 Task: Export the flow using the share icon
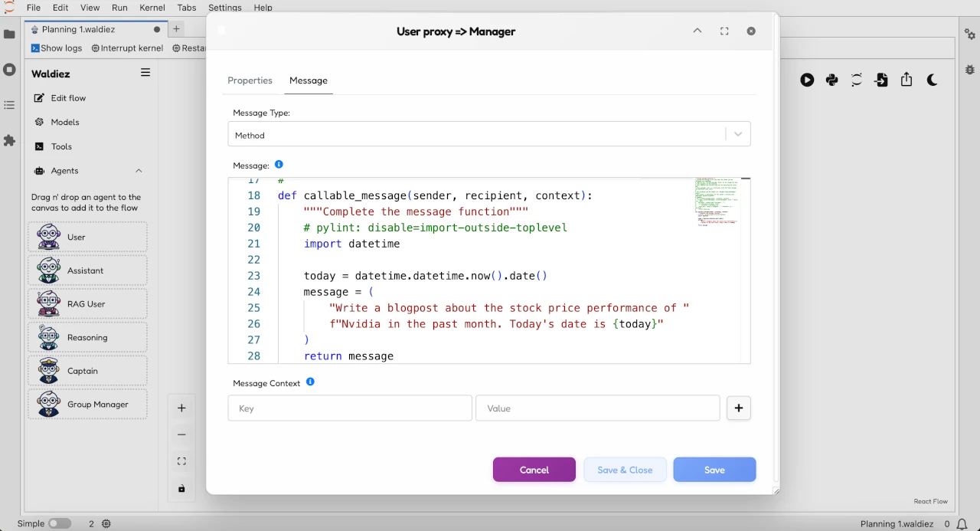906,80
